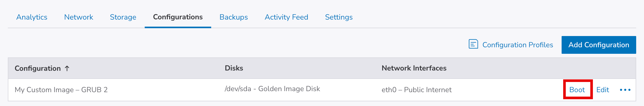Open the Settings tab
Image resolution: width=644 pixels, height=106 pixels.
tap(339, 17)
